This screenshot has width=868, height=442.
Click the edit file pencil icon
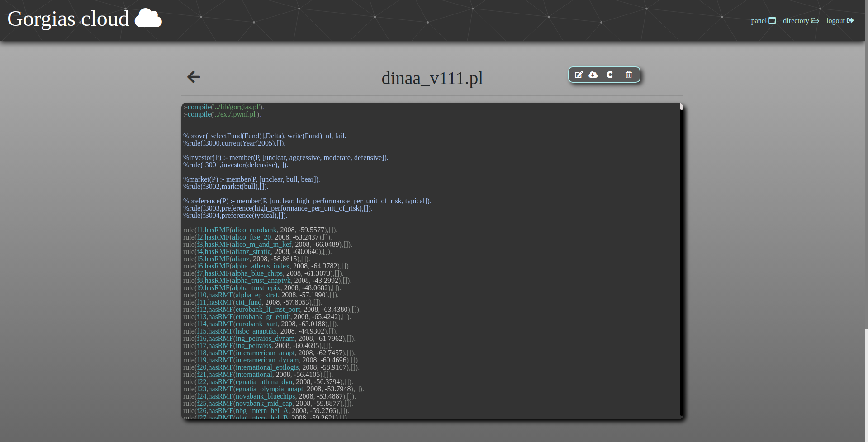coord(579,75)
